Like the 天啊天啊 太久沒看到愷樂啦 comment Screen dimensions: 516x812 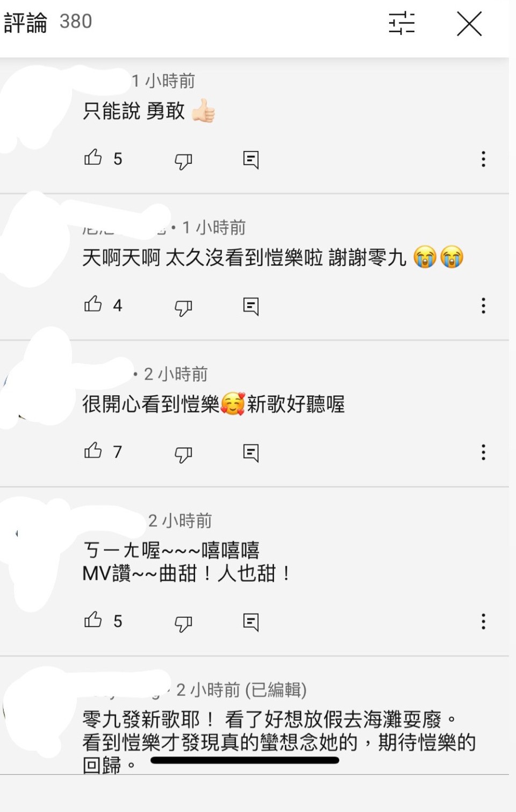[x=93, y=304]
